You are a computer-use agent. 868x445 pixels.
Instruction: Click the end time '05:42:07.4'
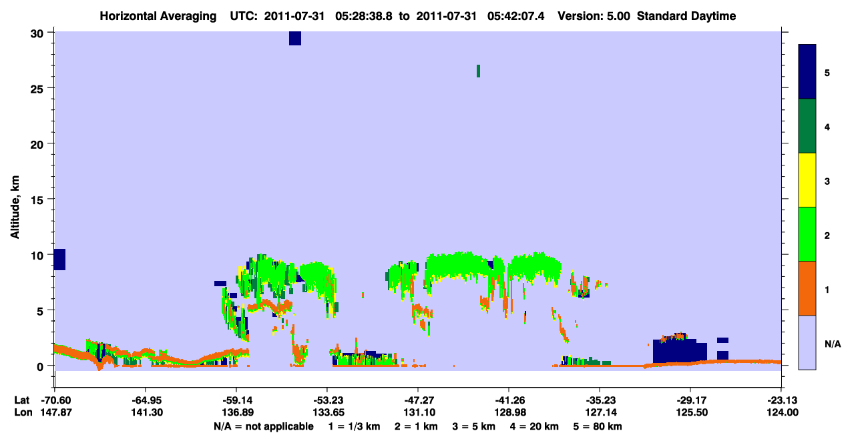pos(516,16)
